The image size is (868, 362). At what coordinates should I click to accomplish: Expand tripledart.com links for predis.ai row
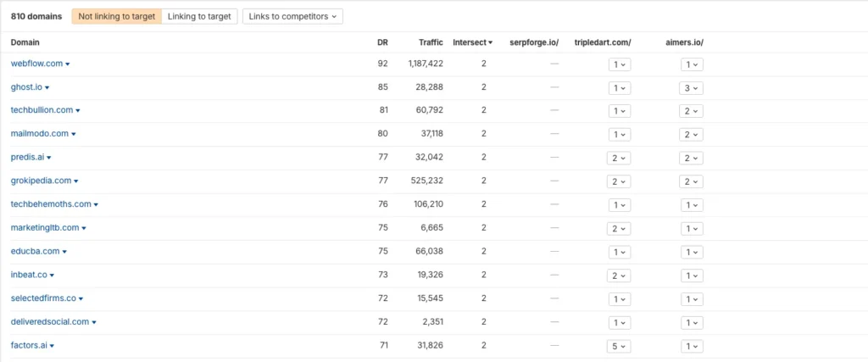pyautogui.click(x=620, y=159)
